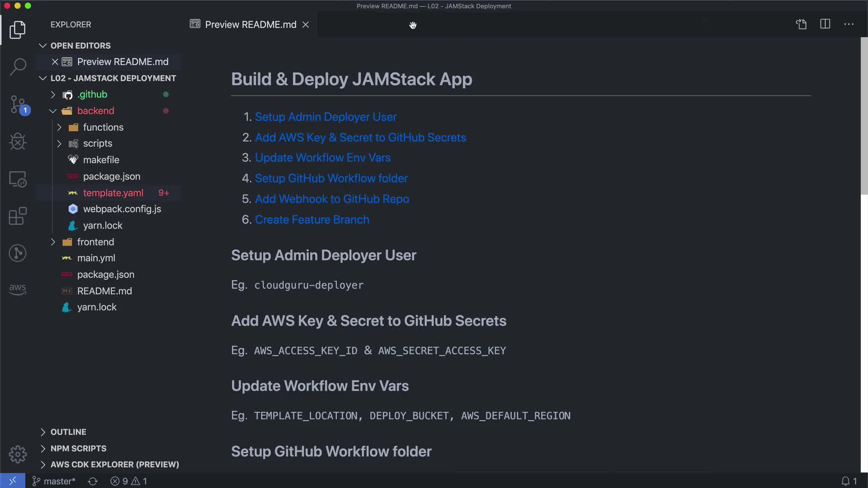Expand the NPM SCRIPTS section
This screenshot has height=488, width=868.
tap(78, 448)
